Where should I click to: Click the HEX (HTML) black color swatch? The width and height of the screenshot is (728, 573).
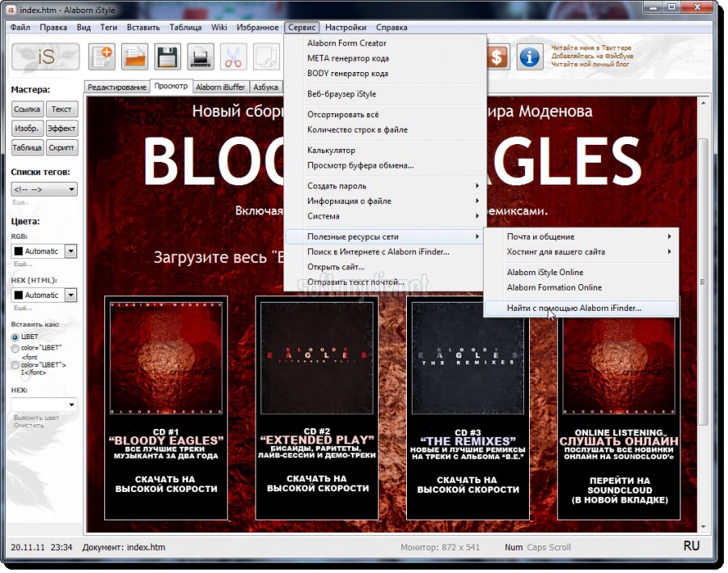click(x=18, y=295)
